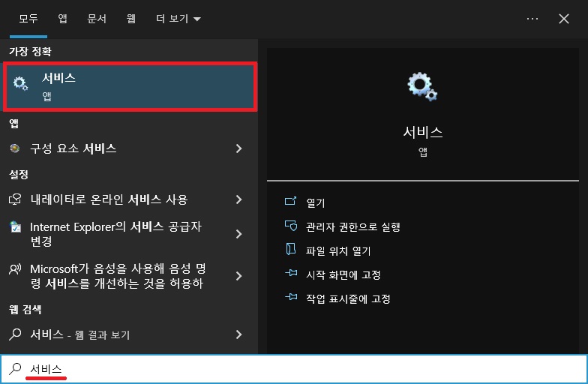Click the pin icon for 작업 표시줄에 고정
588x384 pixels.
(x=291, y=297)
